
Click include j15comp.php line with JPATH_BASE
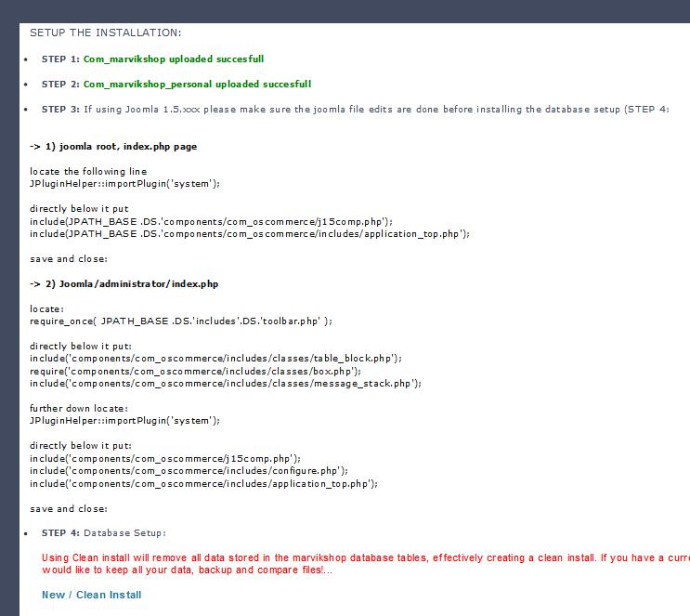tap(211, 221)
